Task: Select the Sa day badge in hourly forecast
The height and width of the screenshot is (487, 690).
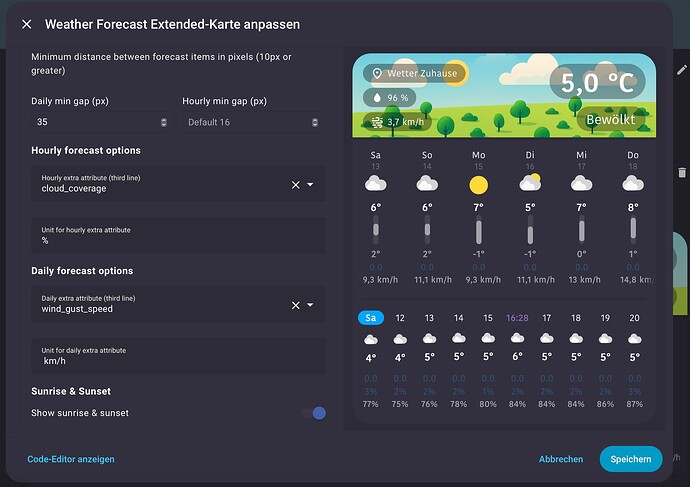Action: [x=371, y=318]
